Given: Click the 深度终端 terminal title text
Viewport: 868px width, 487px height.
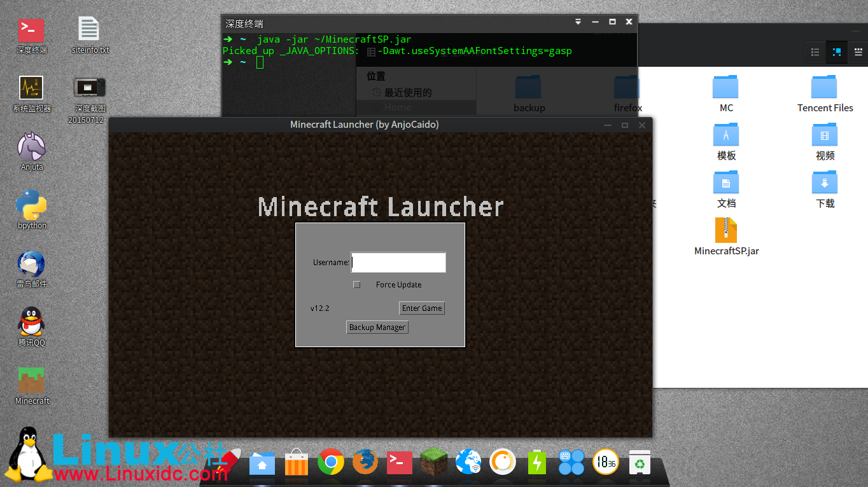Looking at the screenshot, I should click(244, 24).
